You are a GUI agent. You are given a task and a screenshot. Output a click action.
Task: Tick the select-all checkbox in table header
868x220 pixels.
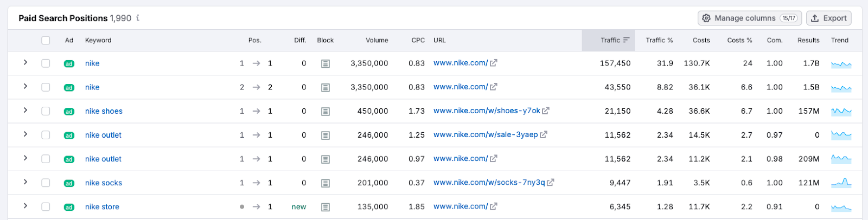pyautogui.click(x=46, y=40)
